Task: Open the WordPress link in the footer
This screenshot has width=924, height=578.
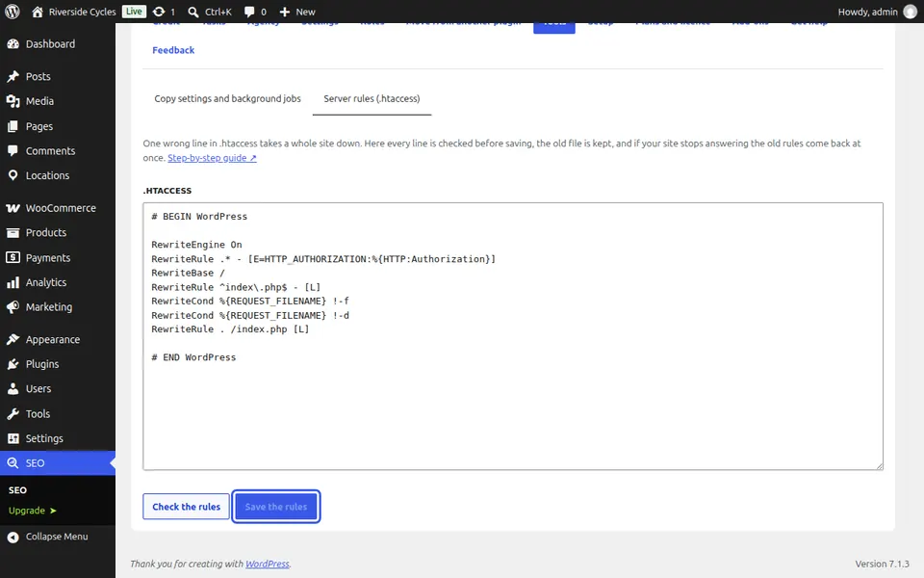Action: (267, 564)
